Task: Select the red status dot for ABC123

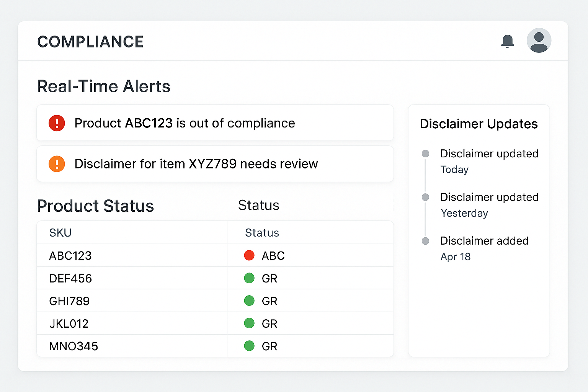Action: [x=249, y=255]
